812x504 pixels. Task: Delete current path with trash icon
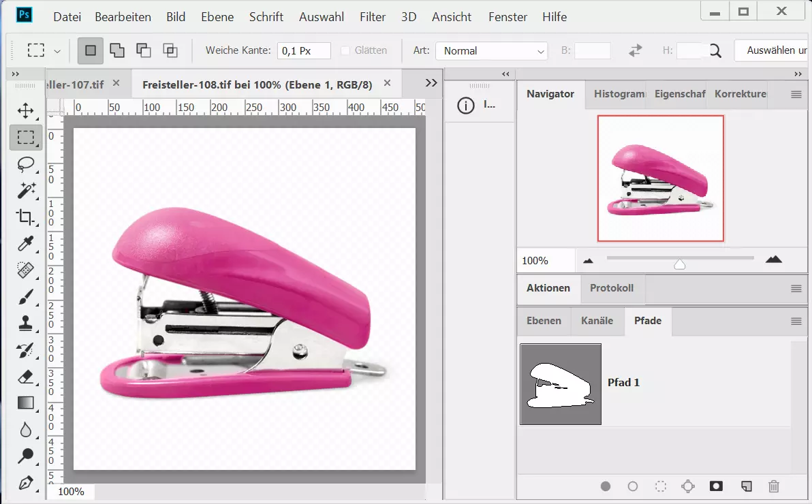tap(773, 486)
